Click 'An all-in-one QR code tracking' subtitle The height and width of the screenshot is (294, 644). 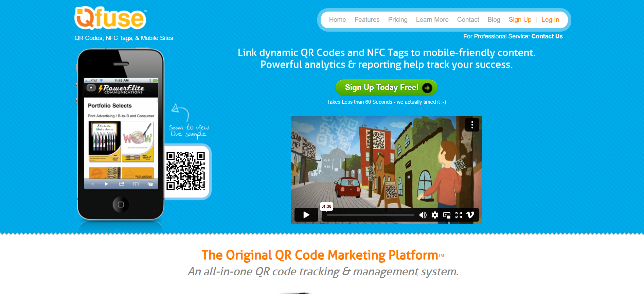[323, 272]
